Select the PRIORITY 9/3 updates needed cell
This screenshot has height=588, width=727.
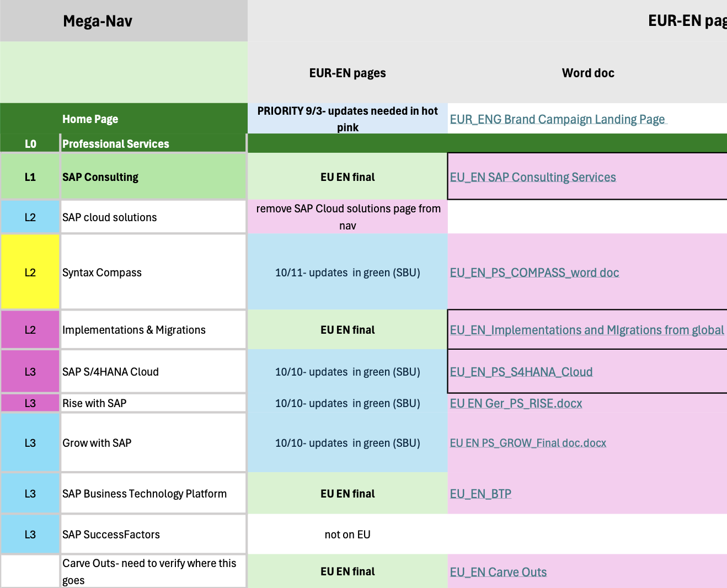348,119
